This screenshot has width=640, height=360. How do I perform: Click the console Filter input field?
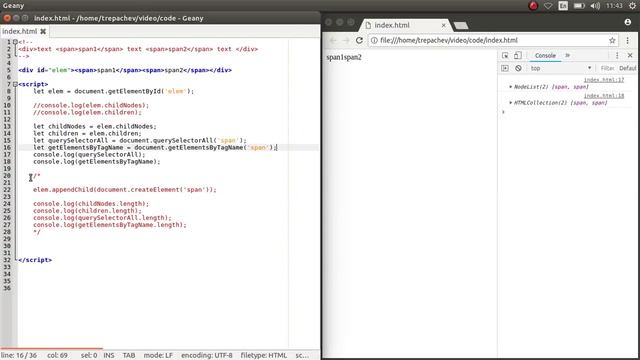607,68
